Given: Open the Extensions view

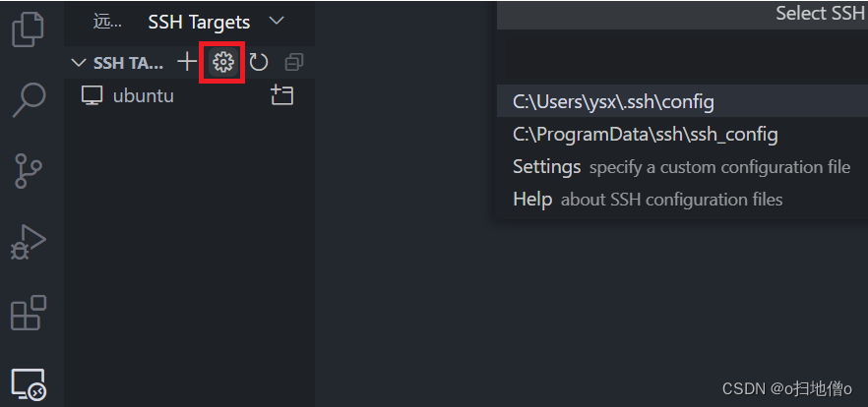Looking at the screenshot, I should click(x=30, y=314).
